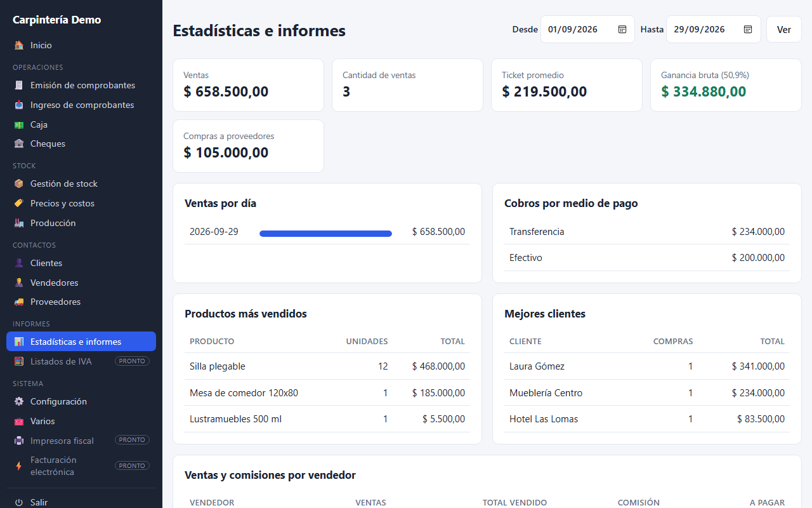Click the Hasta date field value

click(699, 29)
